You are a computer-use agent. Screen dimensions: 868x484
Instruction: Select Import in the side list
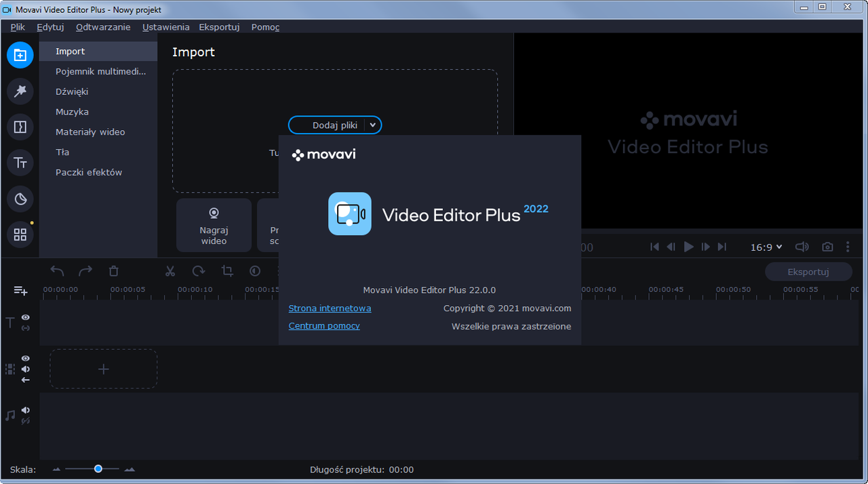[x=98, y=52]
